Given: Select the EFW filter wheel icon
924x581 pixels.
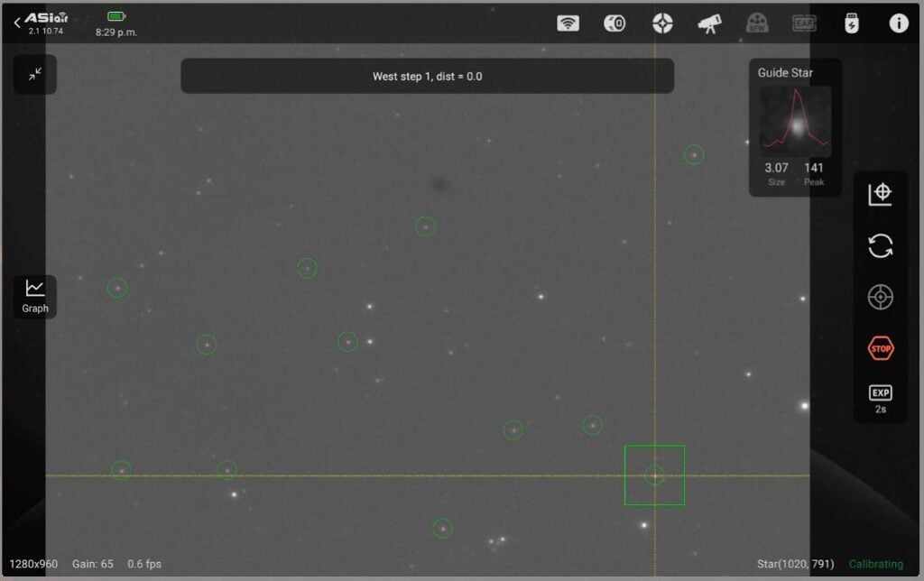Looking at the screenshot, I should [x=756, y=23].
